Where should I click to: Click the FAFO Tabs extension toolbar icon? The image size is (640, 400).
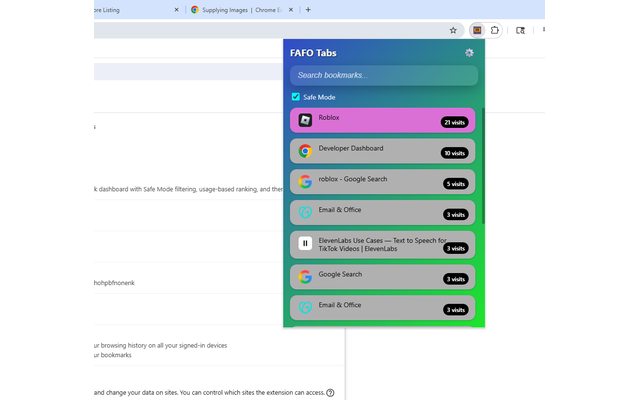tap(477, 30)
